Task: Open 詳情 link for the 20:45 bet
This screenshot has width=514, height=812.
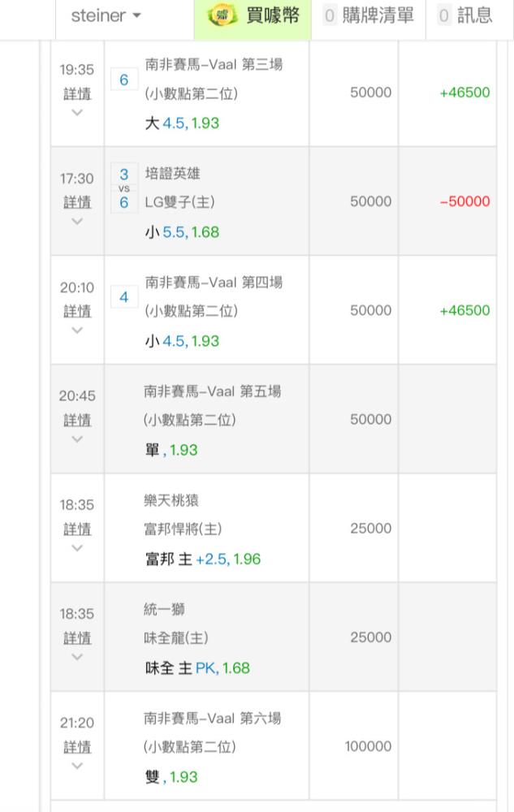Action: 77,420
